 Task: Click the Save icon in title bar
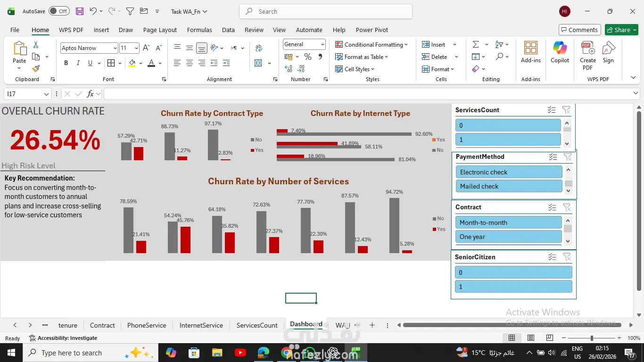point(80,11)
